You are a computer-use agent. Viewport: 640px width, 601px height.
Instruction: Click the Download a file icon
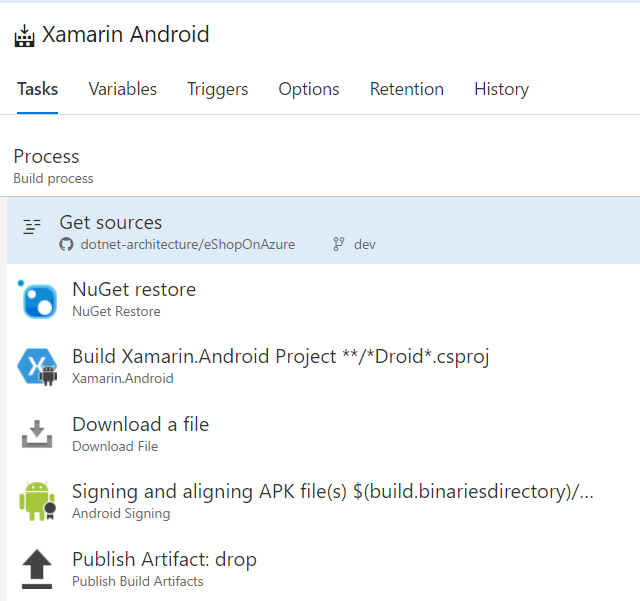click(37, 434)
